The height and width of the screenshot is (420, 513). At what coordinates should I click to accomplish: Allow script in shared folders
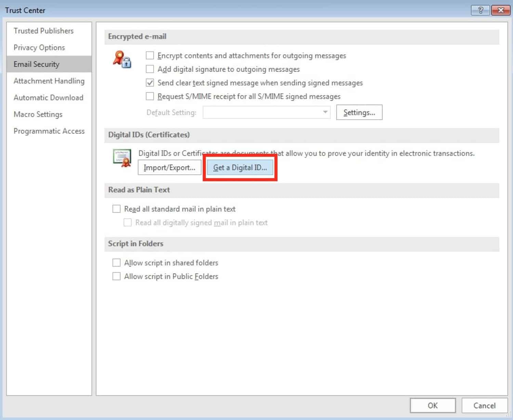pos(116,262)
